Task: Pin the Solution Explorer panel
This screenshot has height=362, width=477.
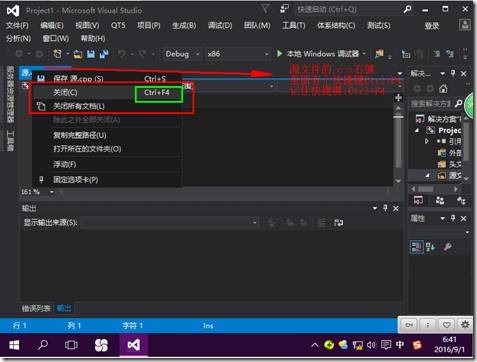Action: coord(453,73)
